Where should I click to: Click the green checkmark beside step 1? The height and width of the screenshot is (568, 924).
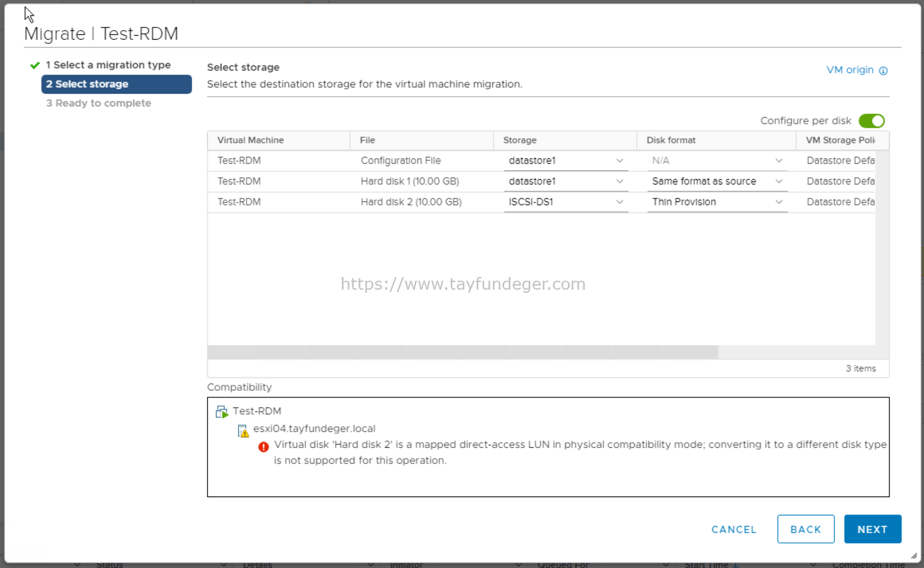tap(35, 65)
